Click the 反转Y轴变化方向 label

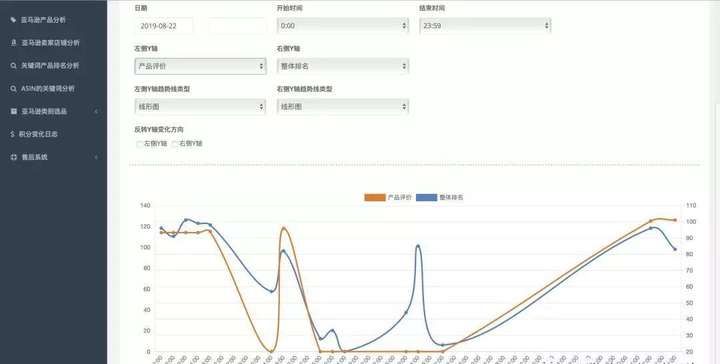pyautogui.click(x=159, y=129)
